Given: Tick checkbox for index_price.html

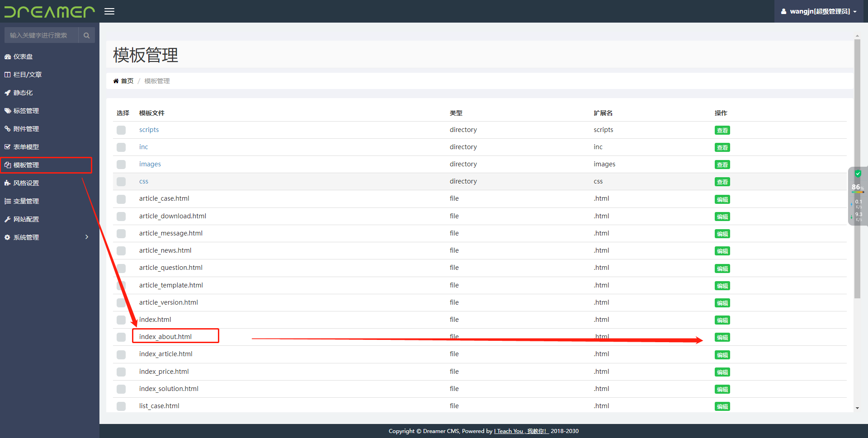Looking at the screenshot, I should point(121,372).
